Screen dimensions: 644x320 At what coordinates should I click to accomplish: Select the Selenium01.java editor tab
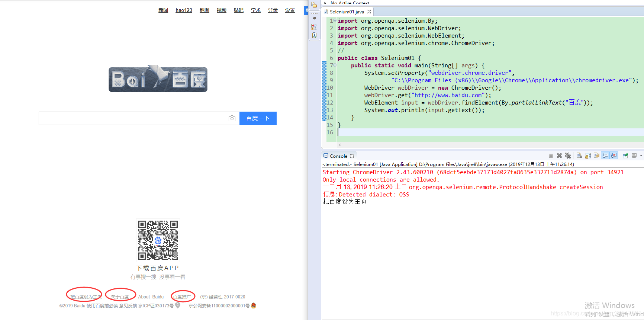347,12
